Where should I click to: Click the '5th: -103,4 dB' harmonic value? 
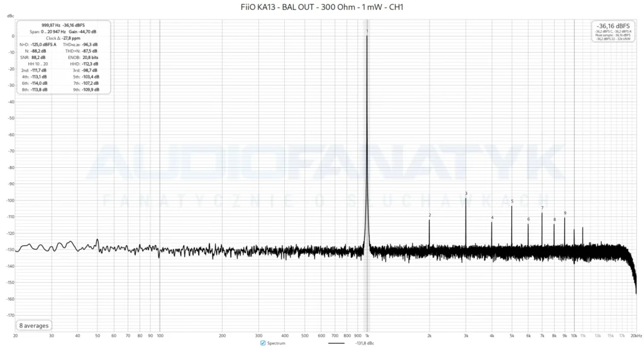point(86,77)
